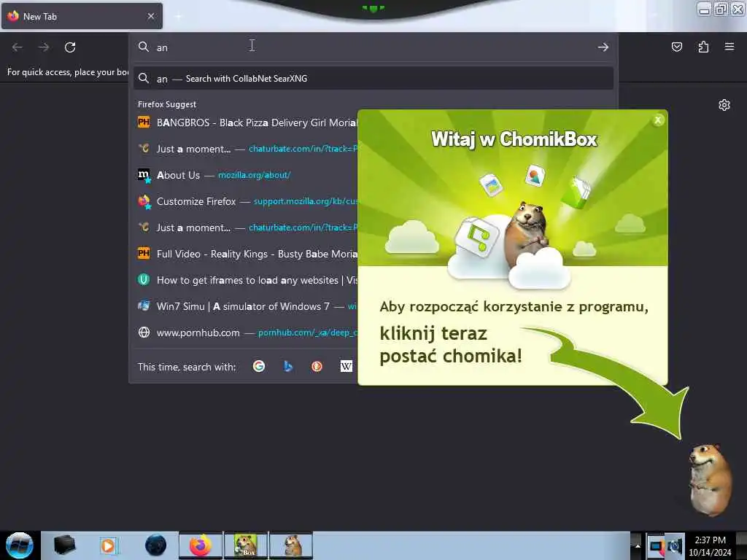Select 'Search with CollabNet SearXNG' suggestion
The height and width of the screenshot is (560, 747).
click(373, 79)
